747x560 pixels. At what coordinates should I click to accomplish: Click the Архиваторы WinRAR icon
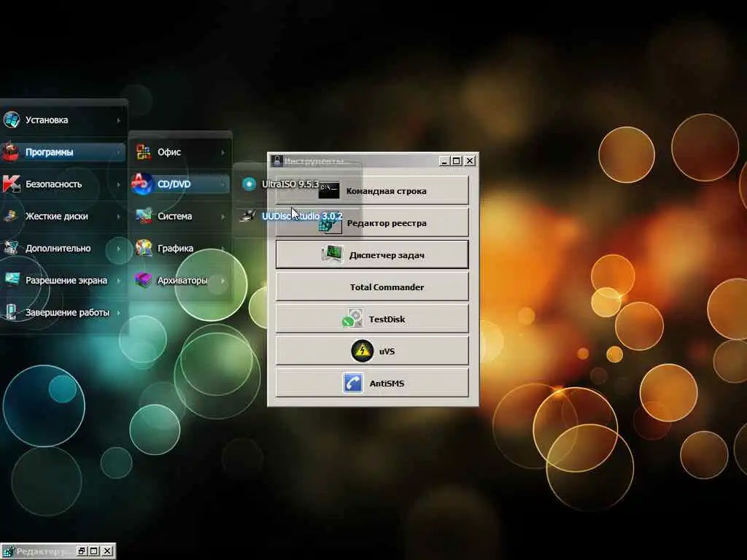[143, 280]
